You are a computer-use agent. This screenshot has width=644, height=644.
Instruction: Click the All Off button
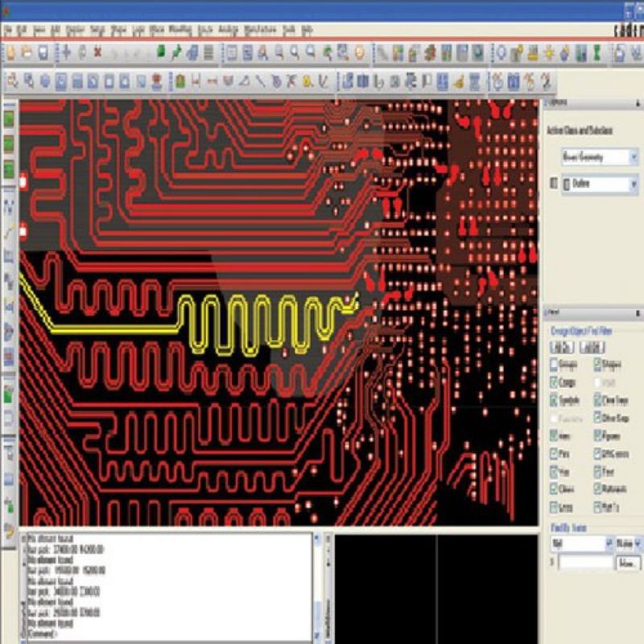click(x=592, y=348)
